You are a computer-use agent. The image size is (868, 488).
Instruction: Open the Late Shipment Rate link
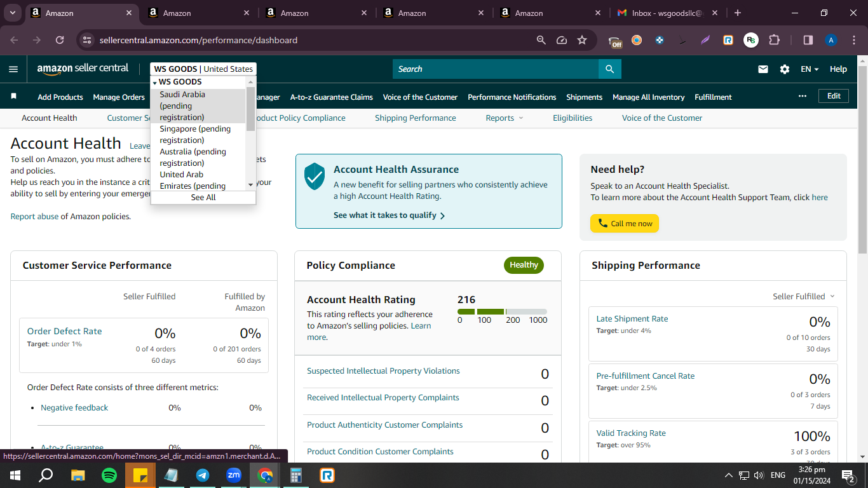pos(632,319)
